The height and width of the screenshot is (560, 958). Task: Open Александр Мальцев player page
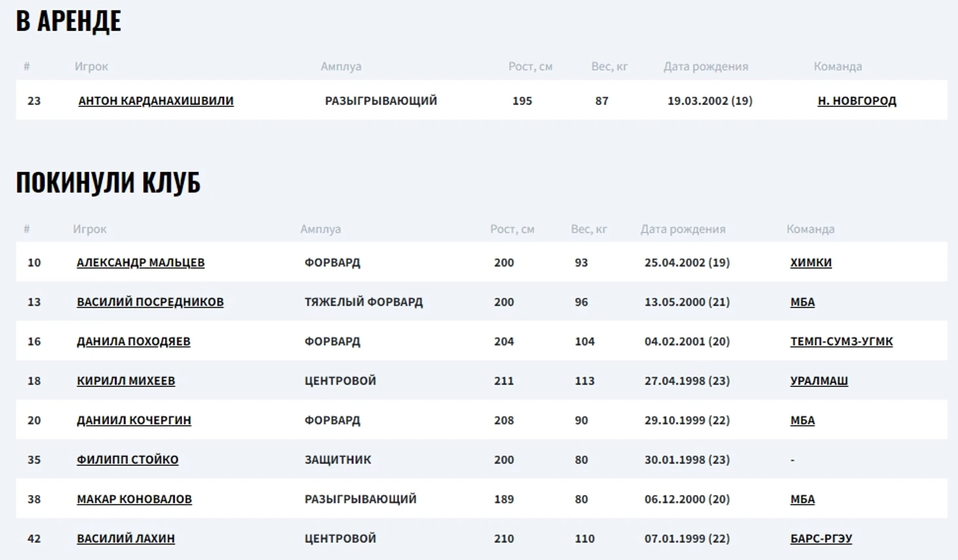tap(140, 262)
